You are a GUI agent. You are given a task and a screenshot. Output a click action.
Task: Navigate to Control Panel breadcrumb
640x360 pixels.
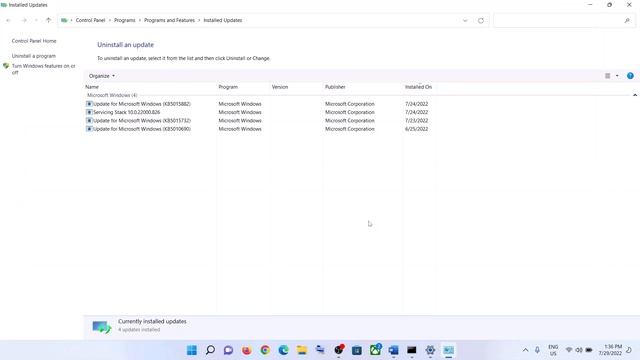90,20
